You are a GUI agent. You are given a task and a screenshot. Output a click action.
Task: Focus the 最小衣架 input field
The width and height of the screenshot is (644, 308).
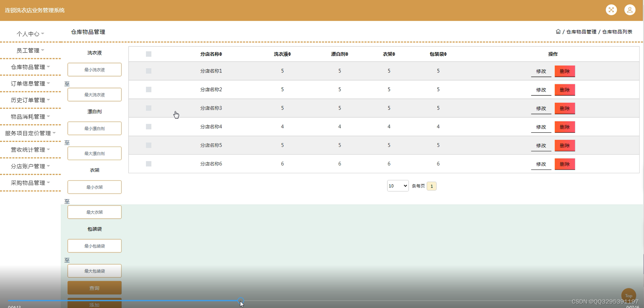[x=94, y=187]
